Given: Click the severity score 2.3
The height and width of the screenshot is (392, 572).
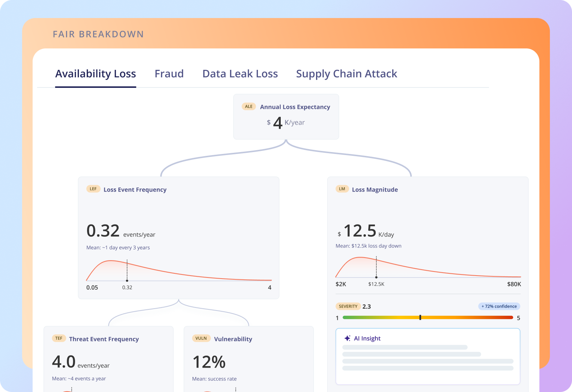Looking at the screenshot, I should point(367,307).
